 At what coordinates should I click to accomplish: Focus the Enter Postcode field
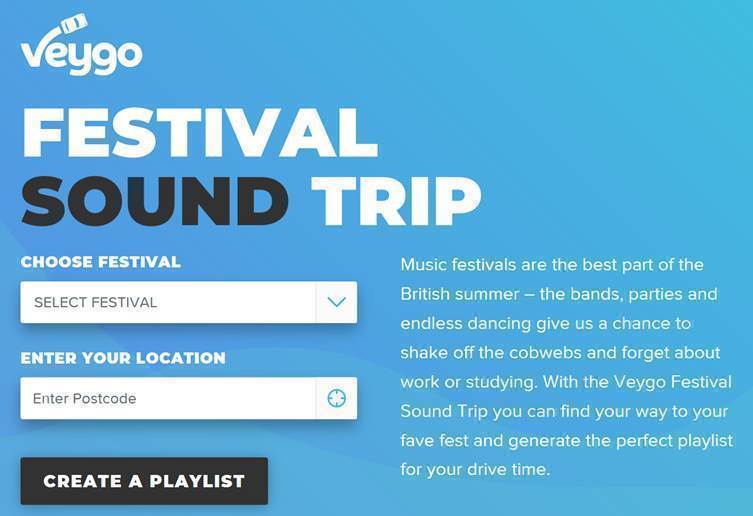click(168, 398)
